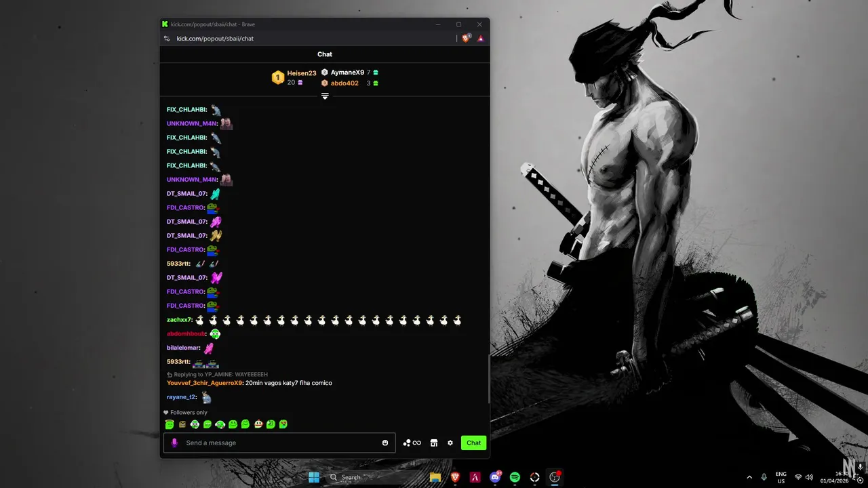868x488 pixels.
Task: Open the magenta A app on taskbar
Action: tap(475, 477)
